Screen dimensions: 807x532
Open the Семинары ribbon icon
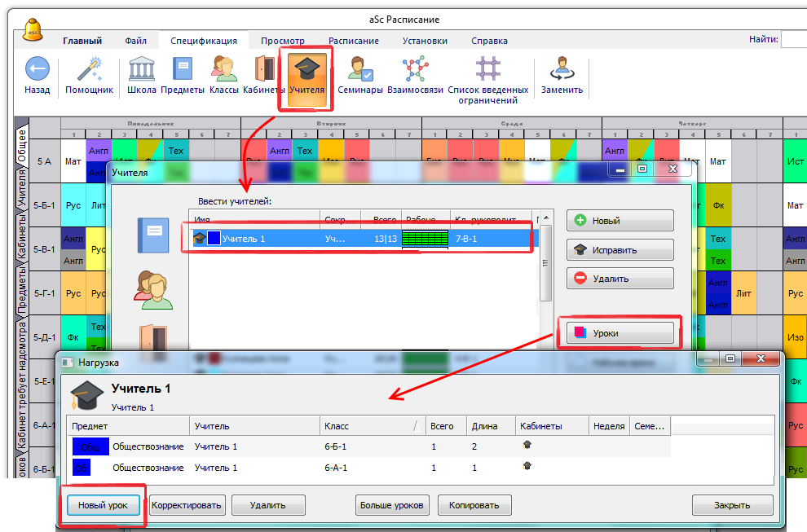click(359, 69)
